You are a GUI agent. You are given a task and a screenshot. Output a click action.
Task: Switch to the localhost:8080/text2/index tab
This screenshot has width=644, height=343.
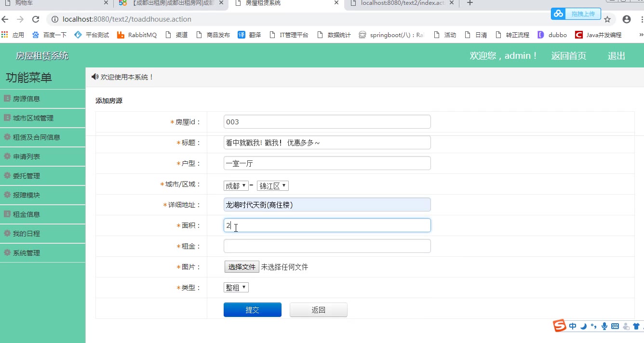tap(402, 3)
